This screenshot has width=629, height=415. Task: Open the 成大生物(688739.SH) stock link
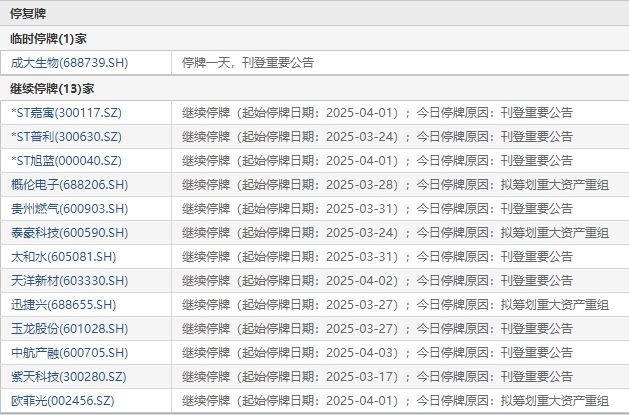tap(69, 63)
